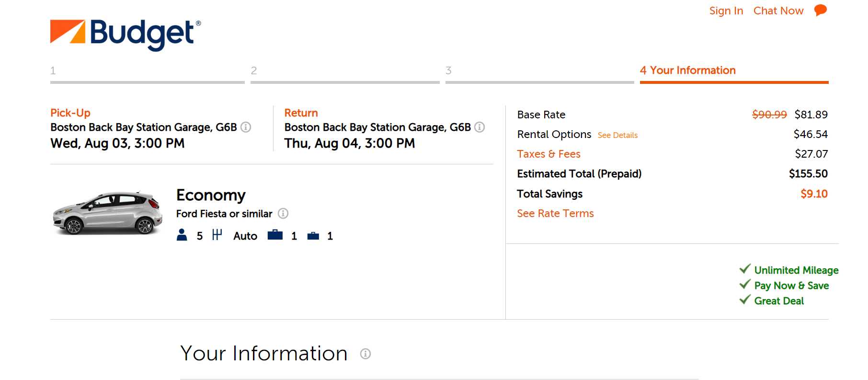Screen dimensions: 868x380
Task: Open See Rate Terms
Action: [x=555, y=214]
